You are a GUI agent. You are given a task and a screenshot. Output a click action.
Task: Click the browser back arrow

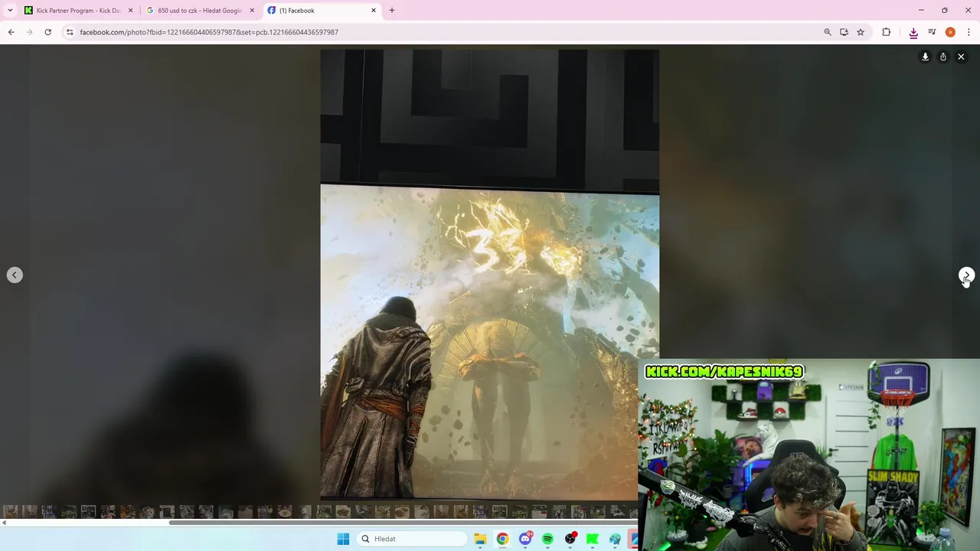(11, 32)
